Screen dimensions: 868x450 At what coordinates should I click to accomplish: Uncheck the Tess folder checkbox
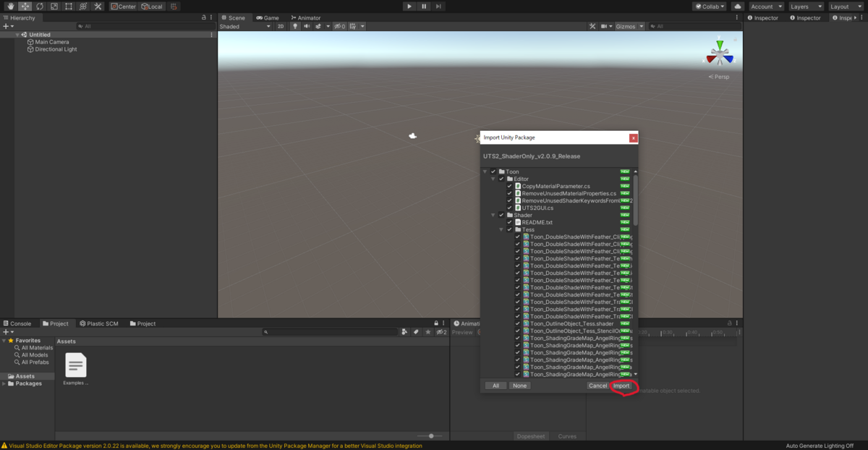tap(509, 229)
